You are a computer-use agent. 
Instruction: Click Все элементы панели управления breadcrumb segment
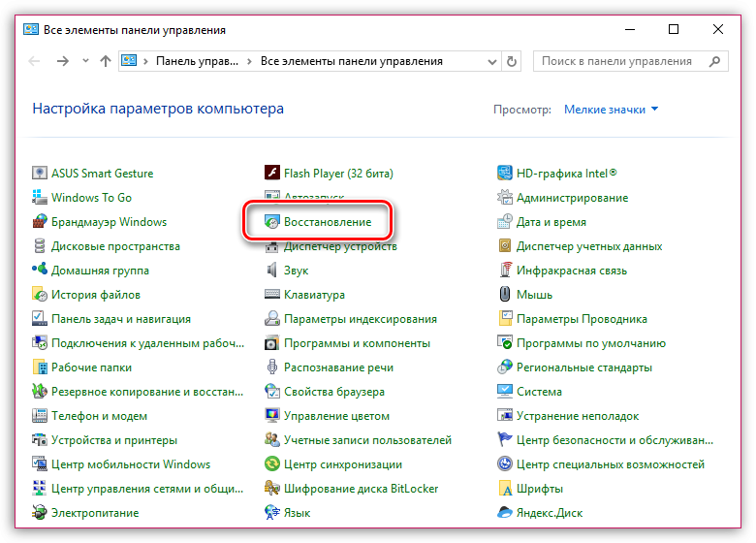pyautogui.click(x=351, y=61)
